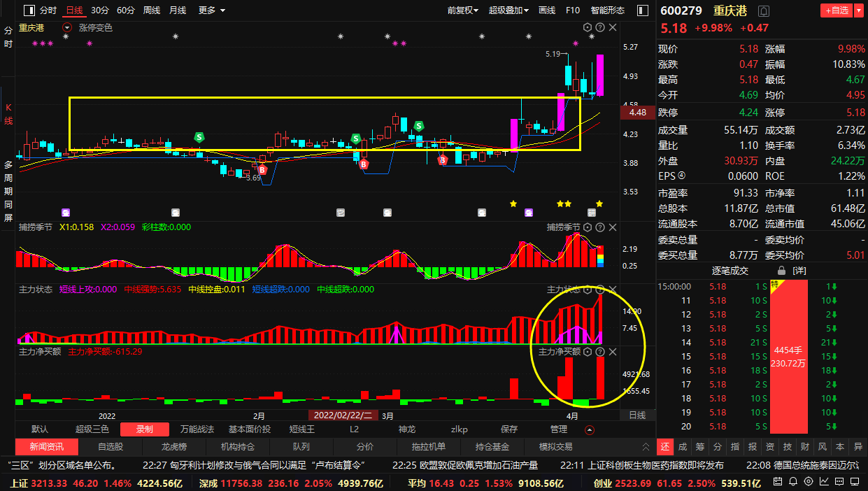
Task: Select the 财 finance tab in right panel
Action: coord(805,446)
